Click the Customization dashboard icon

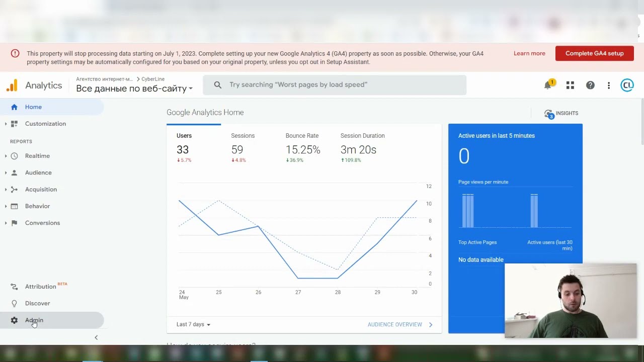14,124
